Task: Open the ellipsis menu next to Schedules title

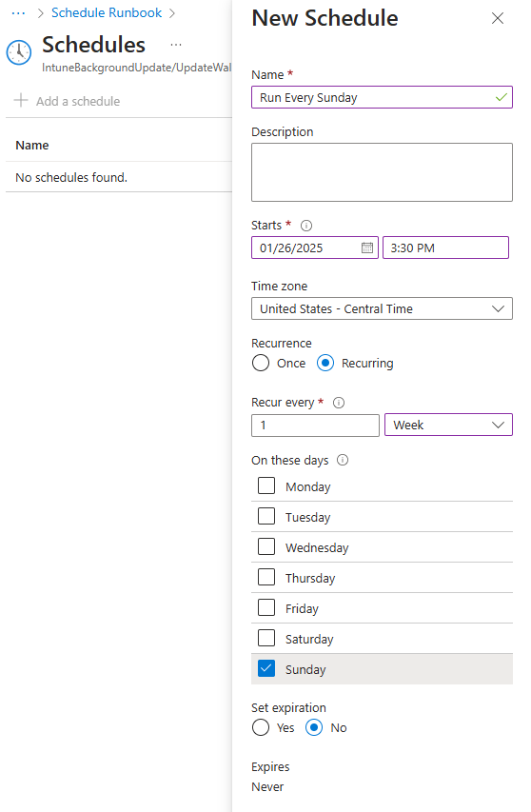Action: point(176,45)
